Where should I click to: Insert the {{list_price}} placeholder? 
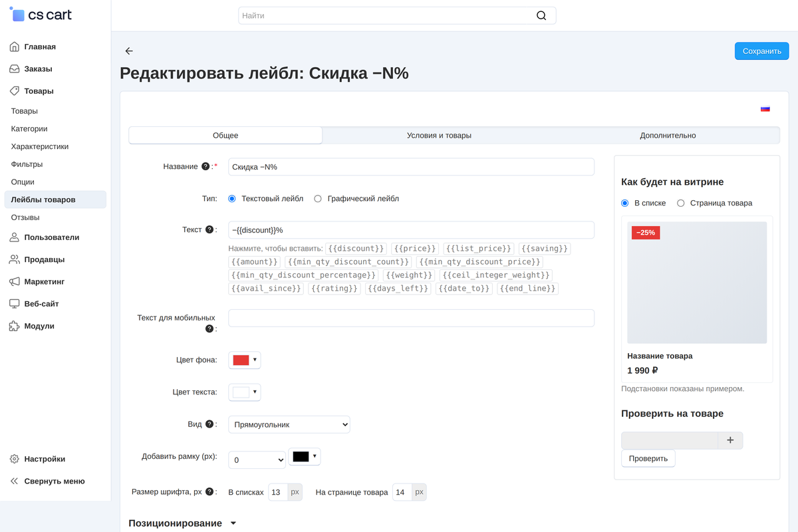tap(479, 249)
